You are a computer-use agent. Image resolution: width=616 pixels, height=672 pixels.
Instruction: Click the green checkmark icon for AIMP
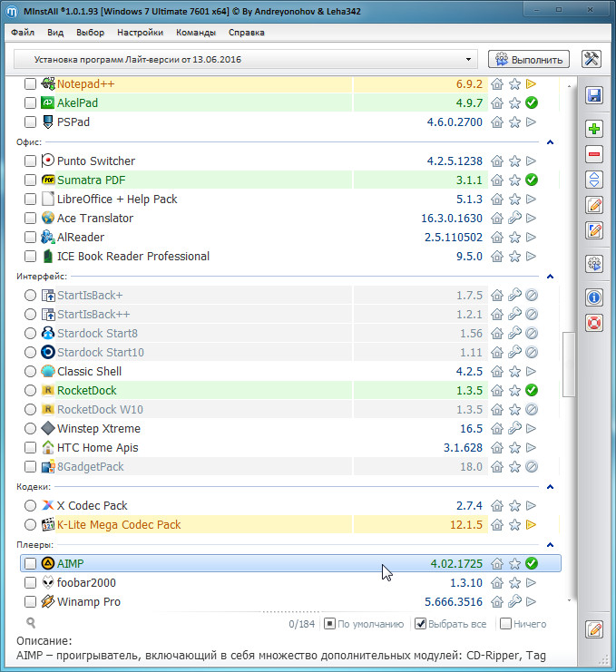click(531, 563)
